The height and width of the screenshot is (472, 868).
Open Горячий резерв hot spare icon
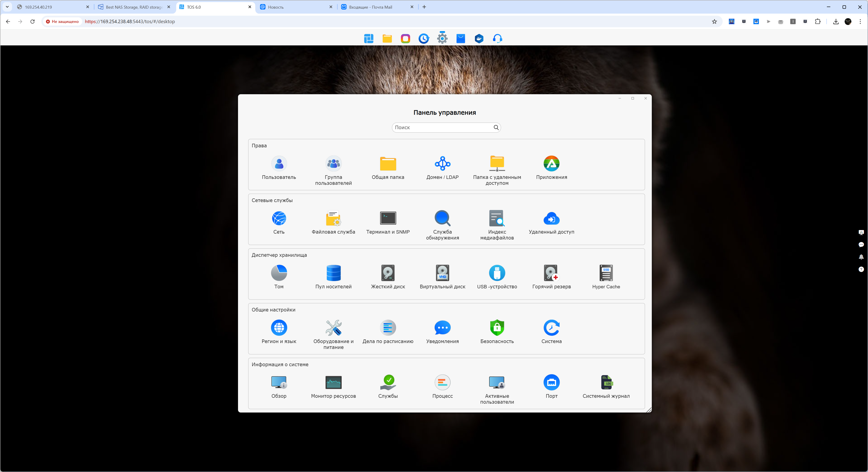coord(551,273)
